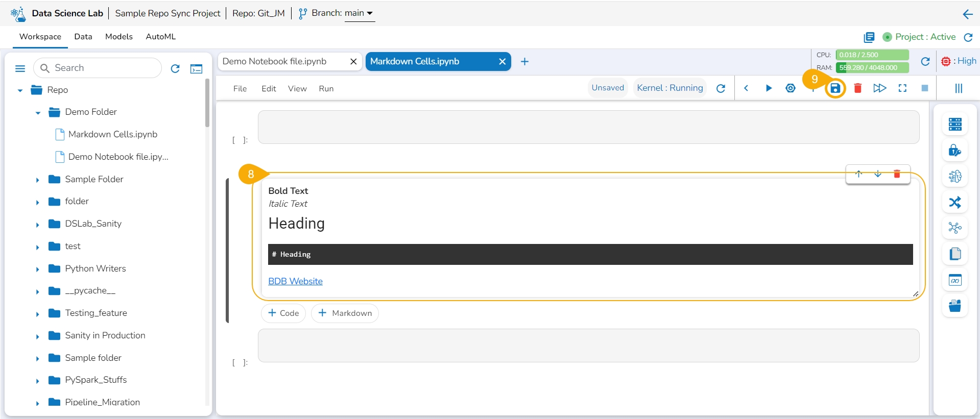
Task: Refresh the Project Active status
Action: 968,37
